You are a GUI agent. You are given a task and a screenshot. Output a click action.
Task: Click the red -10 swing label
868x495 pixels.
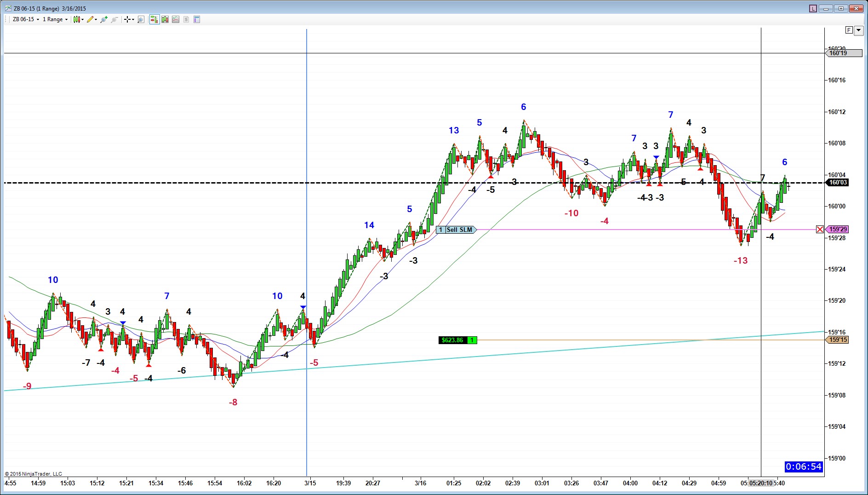[x=571, y=213]
